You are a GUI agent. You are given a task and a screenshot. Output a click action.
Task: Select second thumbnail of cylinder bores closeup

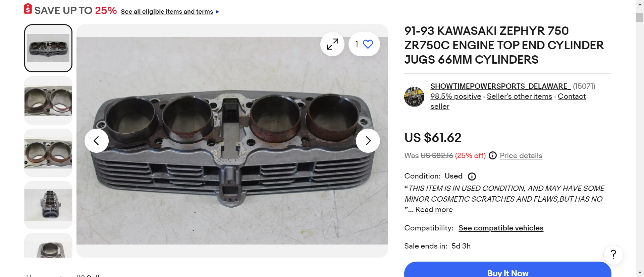tap(48, 100)
